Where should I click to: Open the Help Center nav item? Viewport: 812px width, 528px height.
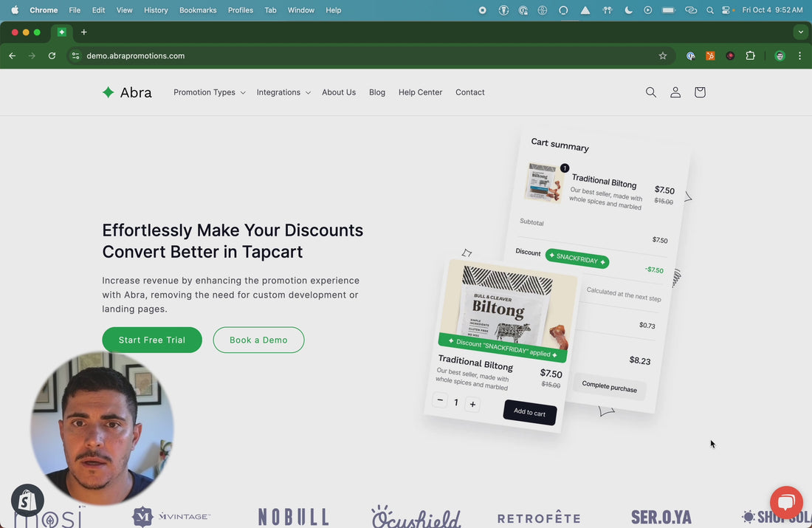tap(420, 92)
